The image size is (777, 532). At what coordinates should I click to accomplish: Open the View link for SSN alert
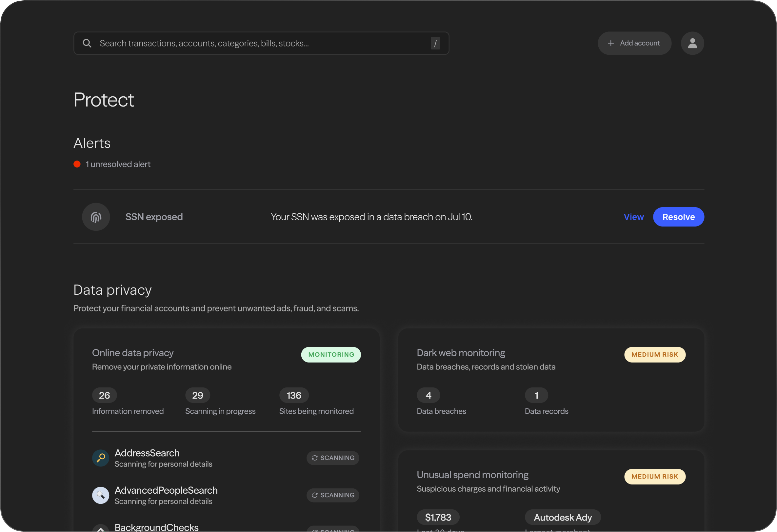tap(633, 217)
